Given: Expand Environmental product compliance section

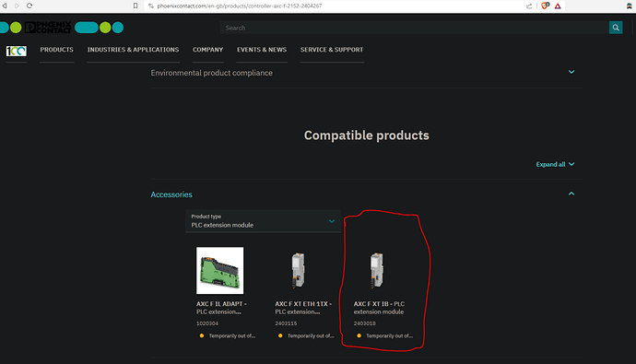Looking at the screenshot, I should click(x=366, y=73).
